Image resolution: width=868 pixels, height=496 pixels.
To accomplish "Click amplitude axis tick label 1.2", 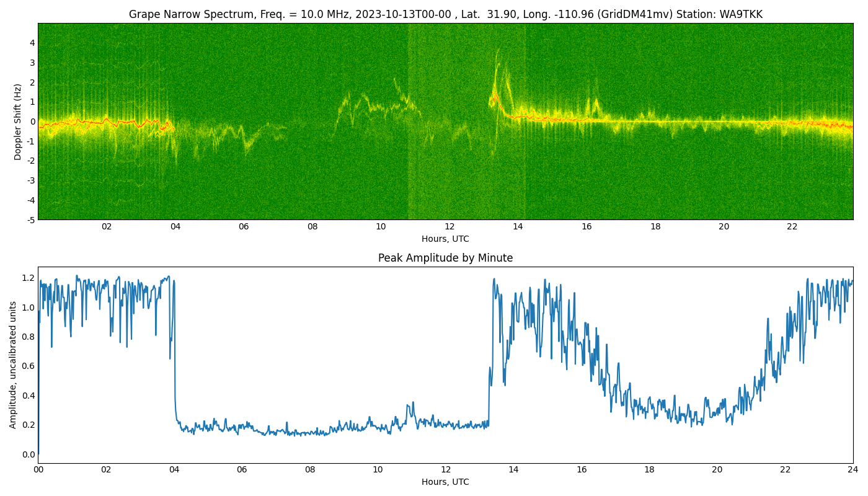I will pos(29,278).
